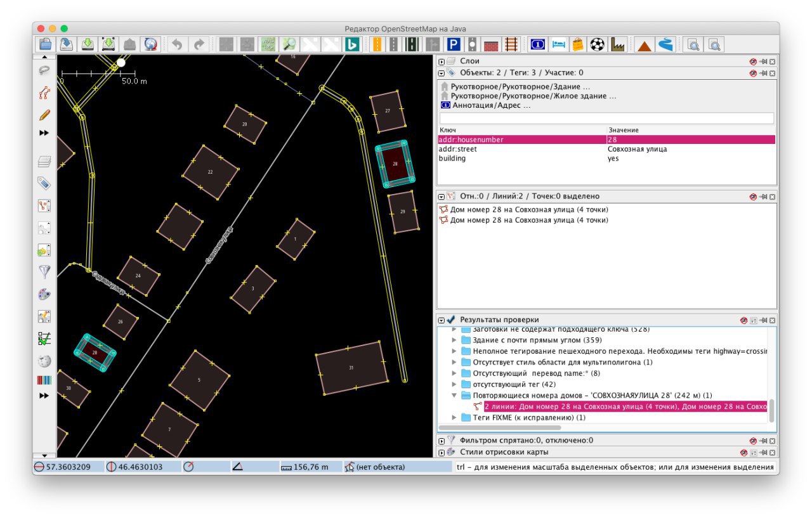The height and width of the screenshot is (518, 812).
Task: Click 'Отсутствующий перевод name:* (8)' row
Action: (536, 373)
